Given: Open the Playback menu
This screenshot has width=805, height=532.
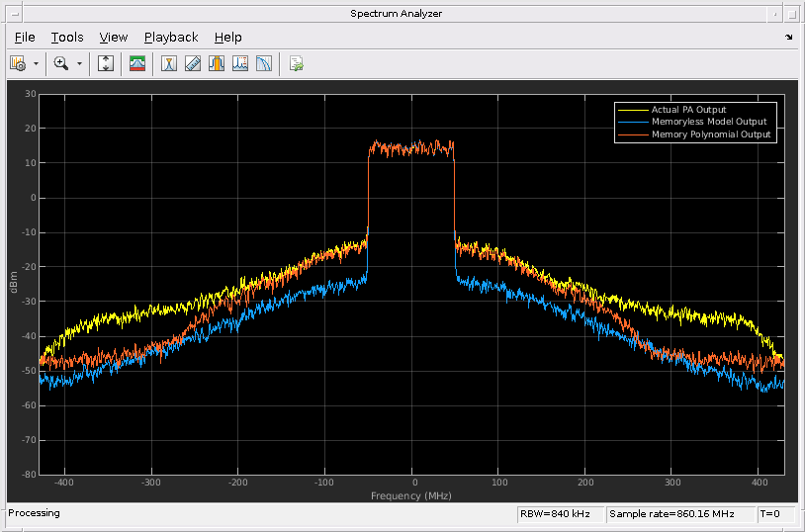Looking at the screenshot, I should click(x=171, y=38).
